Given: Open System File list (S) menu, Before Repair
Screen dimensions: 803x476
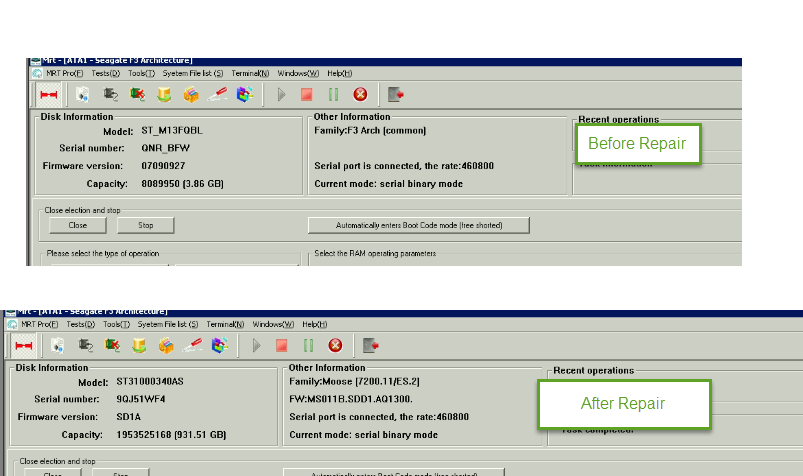Looking at the screenshot, I should 193,73.
